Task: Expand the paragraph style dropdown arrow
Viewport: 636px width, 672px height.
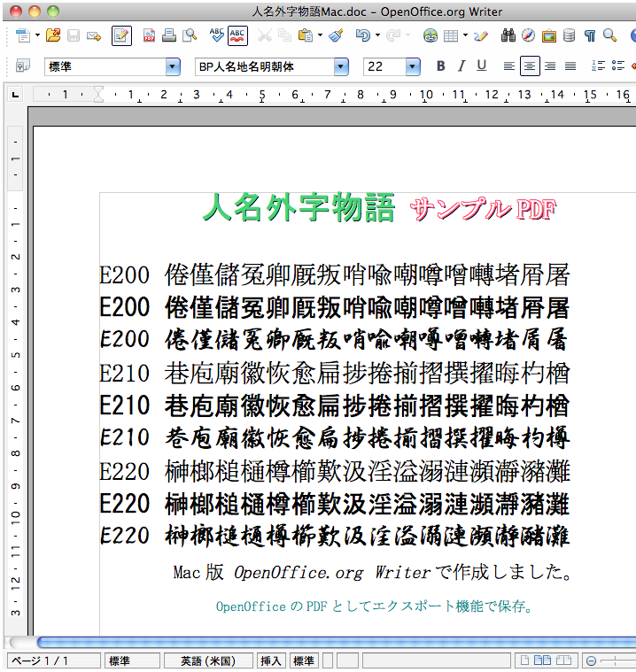Action: coord(173,67)
